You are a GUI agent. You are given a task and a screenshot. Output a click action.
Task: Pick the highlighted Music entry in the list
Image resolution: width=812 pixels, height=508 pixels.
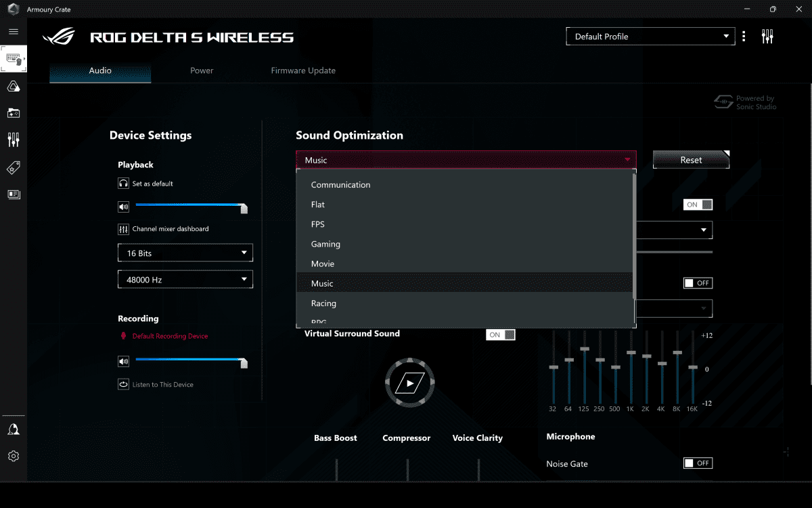point(464,283)
